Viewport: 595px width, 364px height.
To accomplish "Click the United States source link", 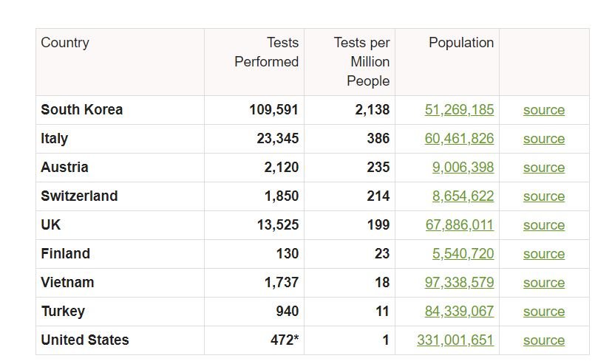I will [544, 341].
